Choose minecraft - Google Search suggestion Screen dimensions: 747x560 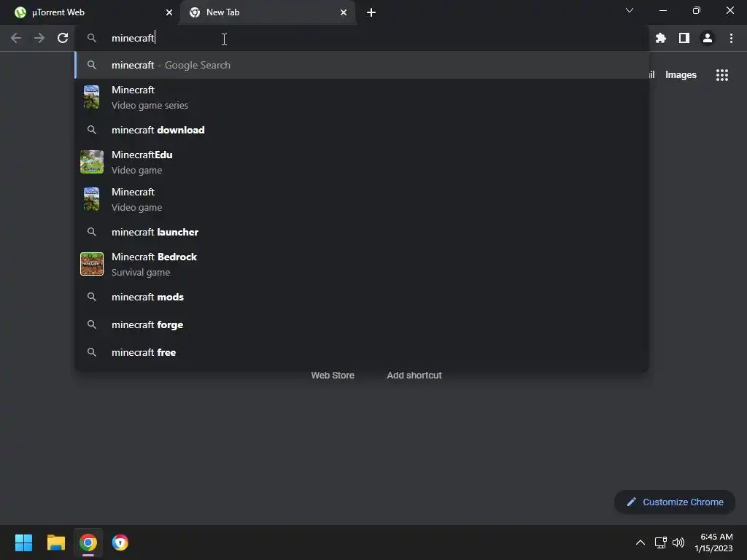(x=362, y=65)
